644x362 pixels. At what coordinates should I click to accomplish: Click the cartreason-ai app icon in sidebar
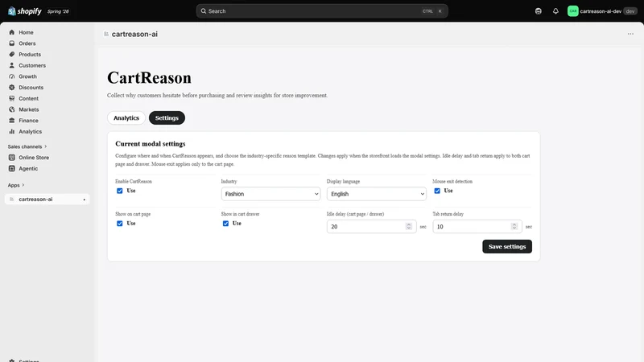(12, 199)
